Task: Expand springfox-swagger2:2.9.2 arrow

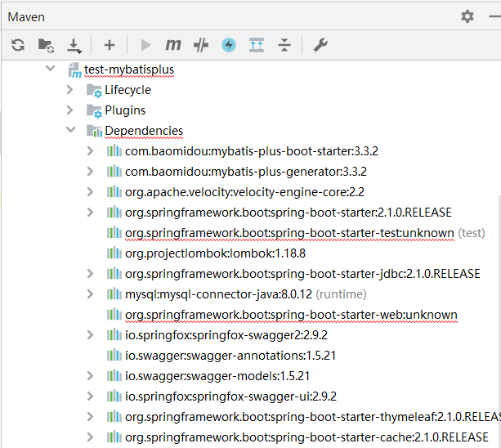Action: [x=90, y=335]
